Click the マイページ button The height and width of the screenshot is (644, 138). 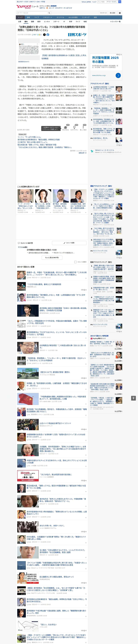(x=103, y=13)
